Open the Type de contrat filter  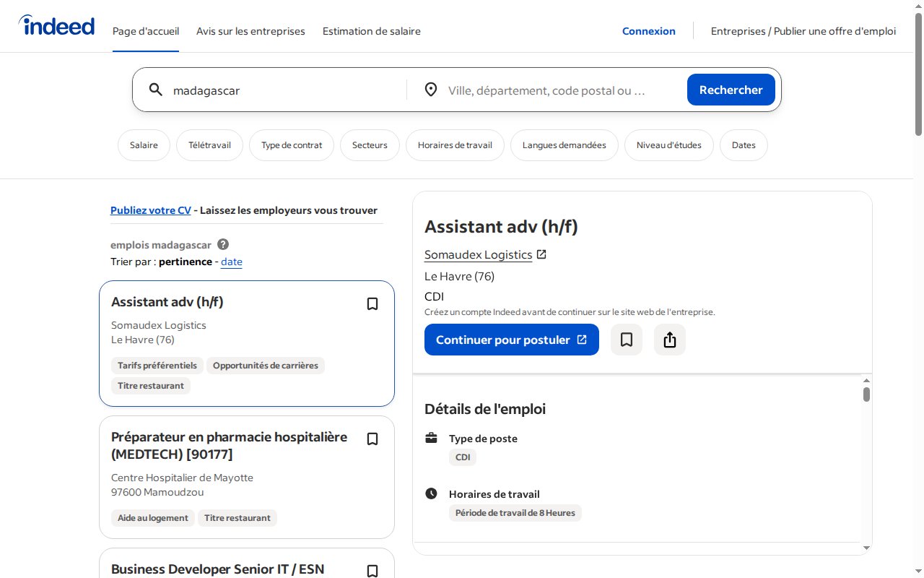[x=292, y=145]
